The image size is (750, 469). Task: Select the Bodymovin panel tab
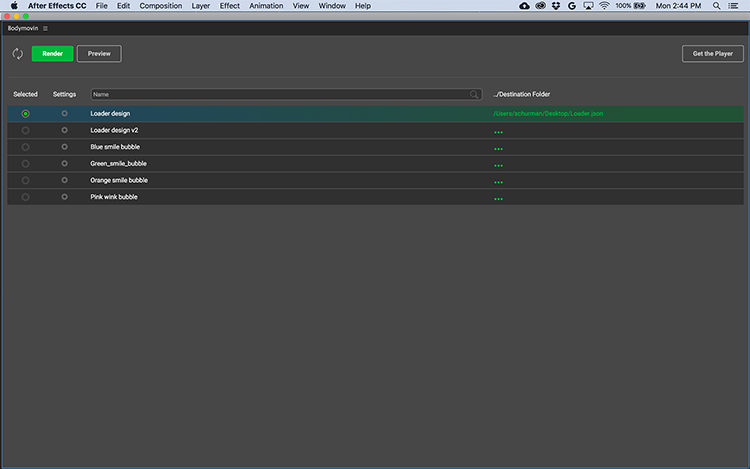[22, 28]
